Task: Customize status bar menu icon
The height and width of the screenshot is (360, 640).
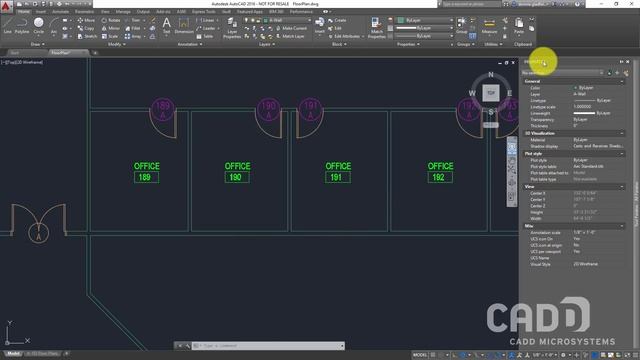Action: (x=636, y=355)
